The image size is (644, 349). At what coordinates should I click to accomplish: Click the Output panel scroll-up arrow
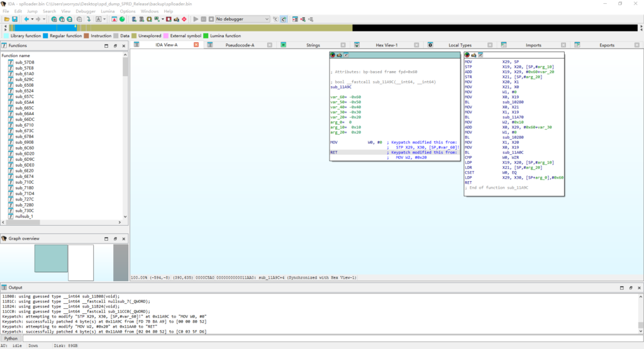coord(640,296)
